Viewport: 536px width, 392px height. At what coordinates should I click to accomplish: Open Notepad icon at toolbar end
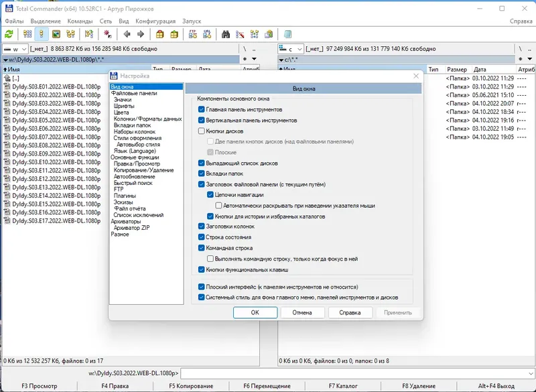click(287, 34)
